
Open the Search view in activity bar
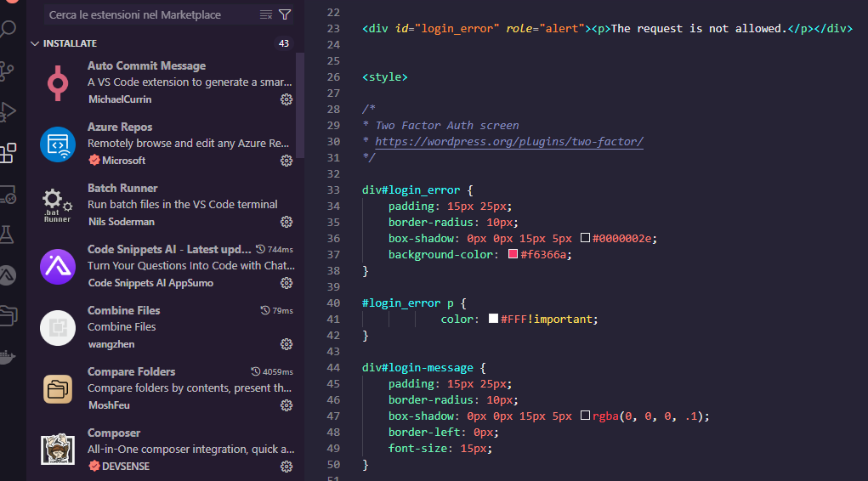[8, 29]
